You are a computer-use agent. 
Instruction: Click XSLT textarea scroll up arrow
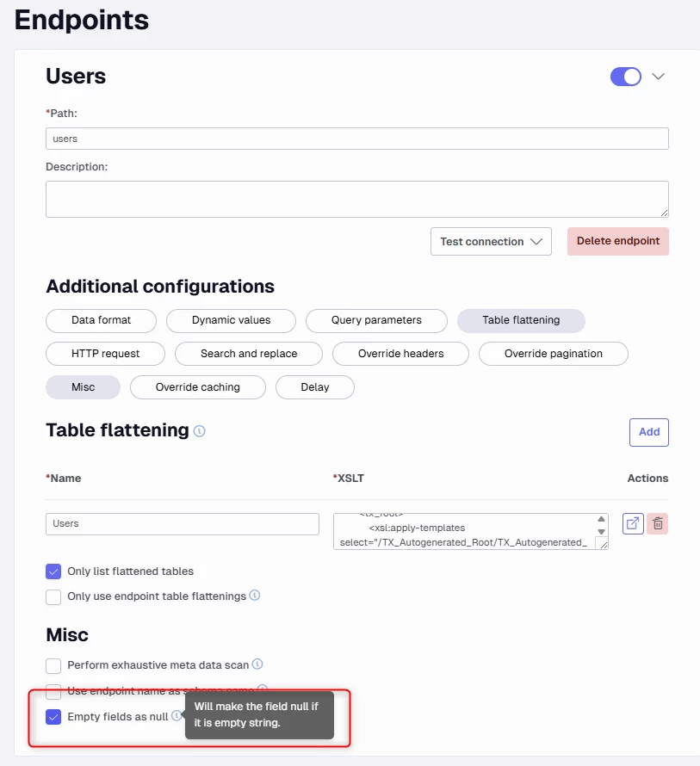602,519
